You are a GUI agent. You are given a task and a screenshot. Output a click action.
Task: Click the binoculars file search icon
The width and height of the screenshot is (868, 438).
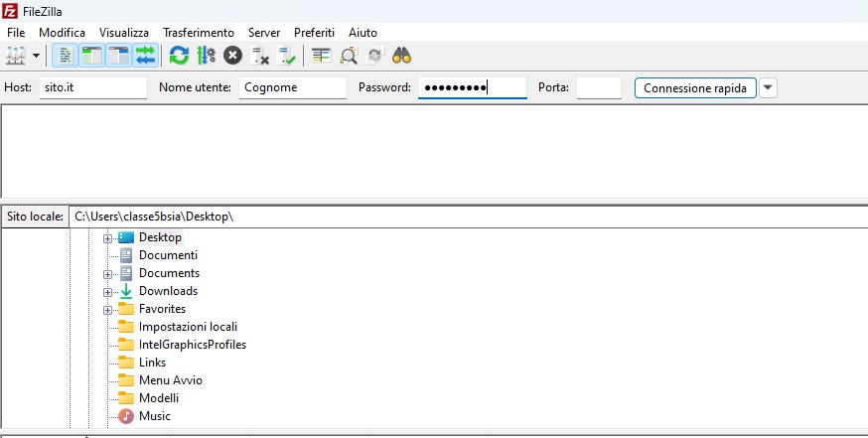coord(401,56)
